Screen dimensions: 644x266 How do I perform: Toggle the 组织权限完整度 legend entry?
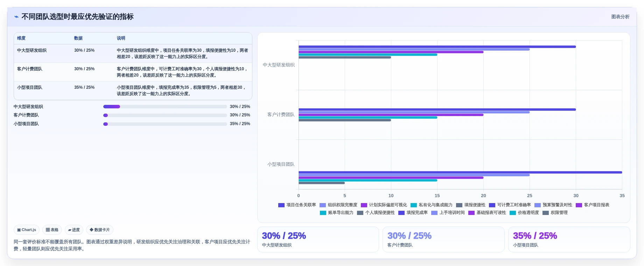(x=338, y=205)
